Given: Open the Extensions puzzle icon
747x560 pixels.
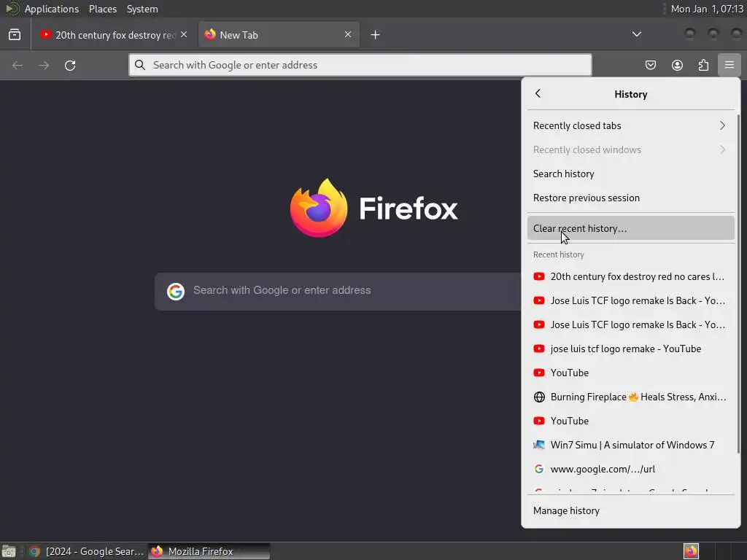Looking at the screenshot, I should point(703,65).
